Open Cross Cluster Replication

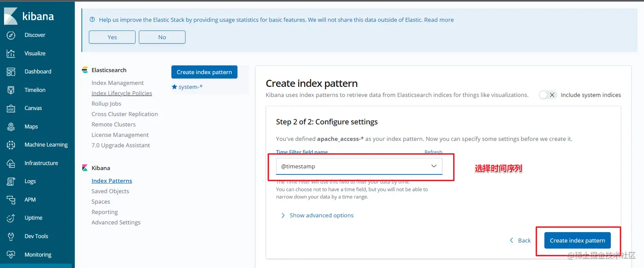125,114
